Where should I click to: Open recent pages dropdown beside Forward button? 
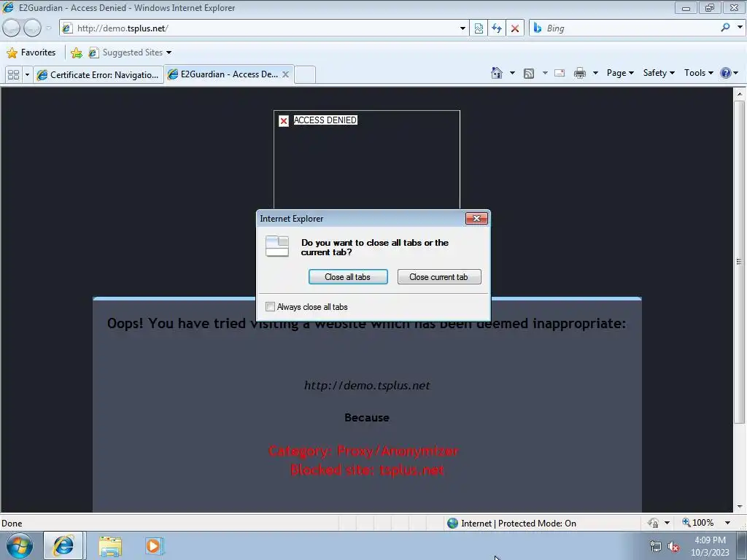coord(49,28)
